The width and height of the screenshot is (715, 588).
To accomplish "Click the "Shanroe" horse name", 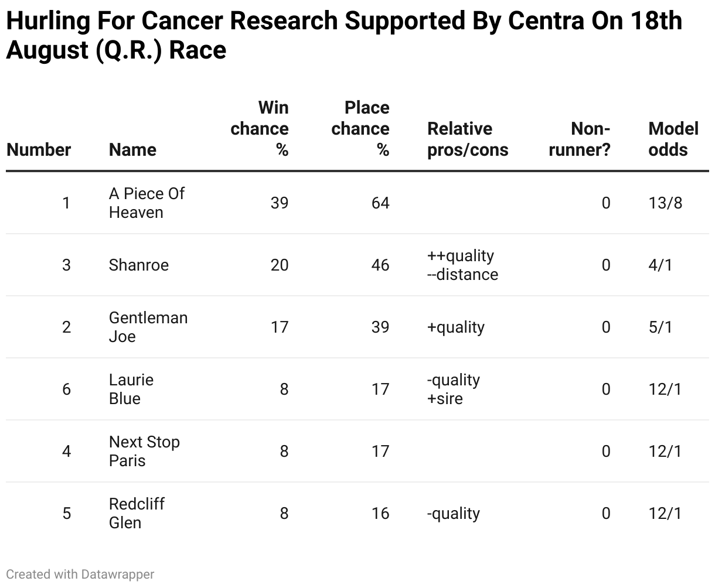I will click(139, 265).
